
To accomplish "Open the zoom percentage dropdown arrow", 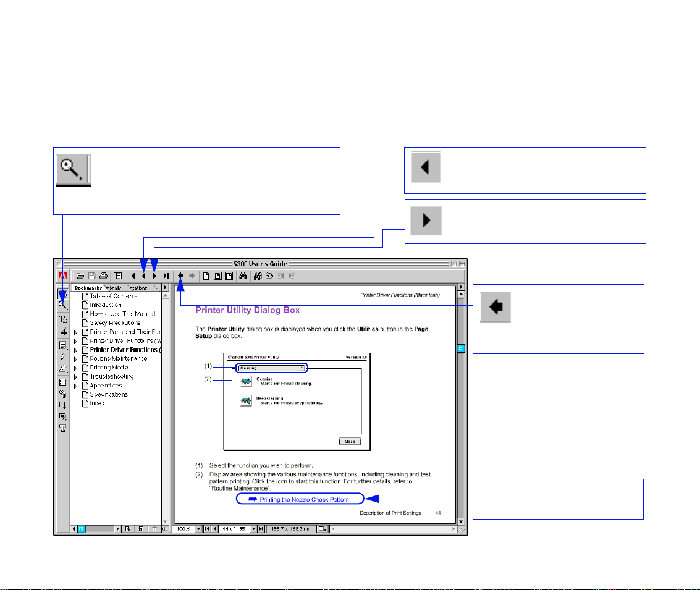I will click(199, 529).
